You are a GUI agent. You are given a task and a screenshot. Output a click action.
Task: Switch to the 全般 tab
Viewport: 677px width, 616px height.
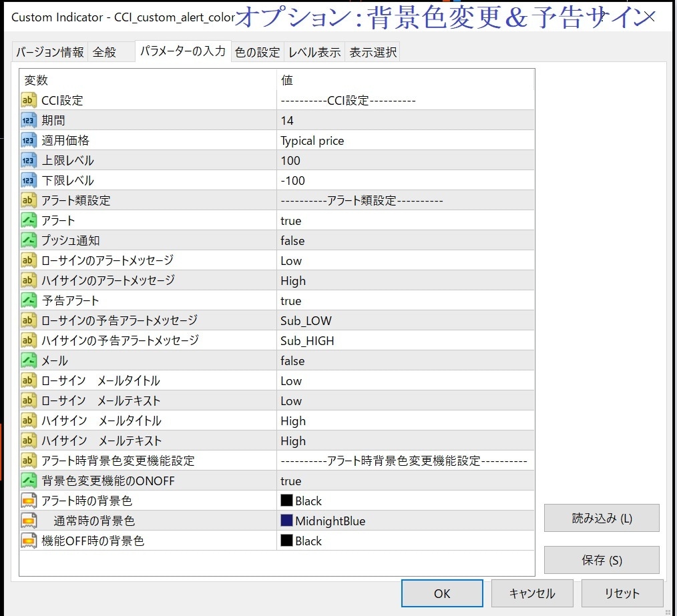point(111,52)
